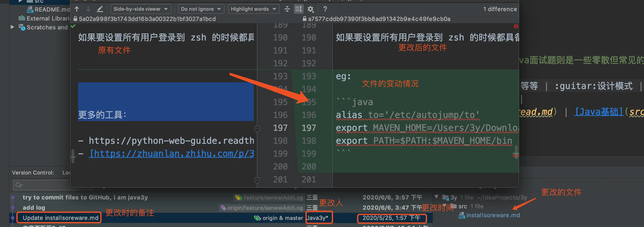The height and width of the screenshot is (227, 644).
Task: Click the left revision lock icon
Action: (x=75, y=19)
